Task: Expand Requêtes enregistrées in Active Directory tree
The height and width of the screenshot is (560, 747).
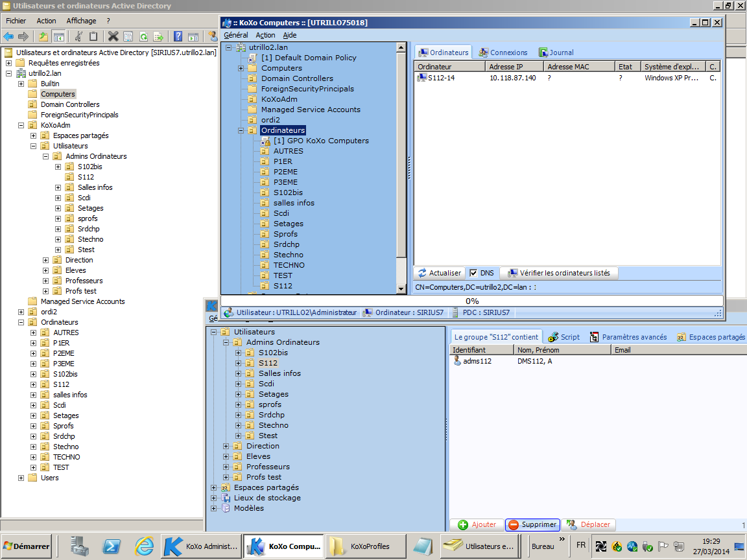Action: point(8,63)
